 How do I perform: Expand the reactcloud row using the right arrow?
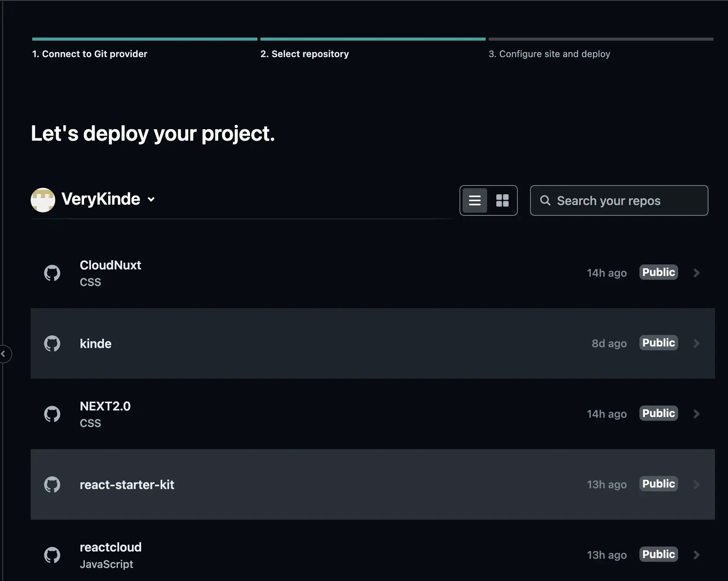(697, 555)
